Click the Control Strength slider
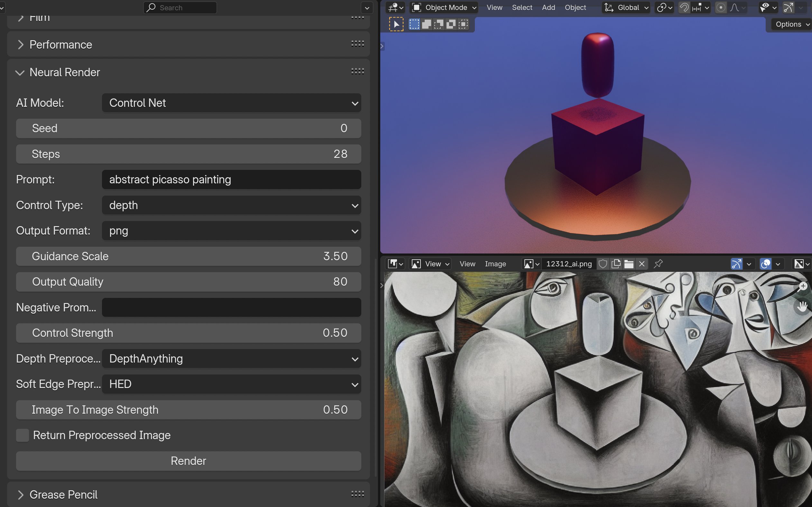Screen dimensions: 812x507 coord(189,333)
